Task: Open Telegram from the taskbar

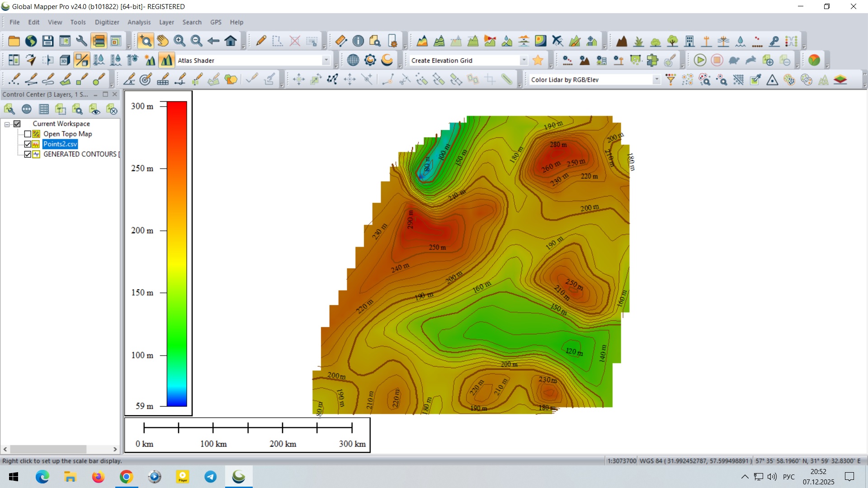Action: [211, 477]
